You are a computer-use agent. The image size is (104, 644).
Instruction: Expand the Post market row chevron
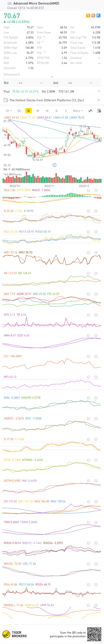(99, 91)
